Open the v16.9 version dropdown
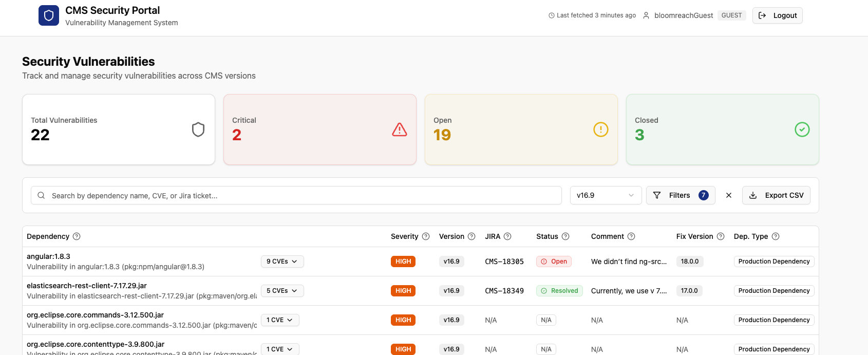 pos(606,195)
